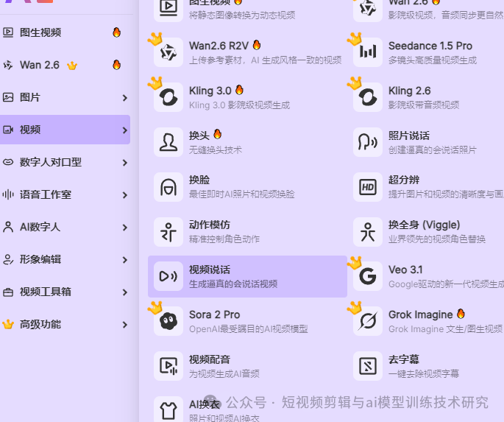Click the text 影院级带音频视频
The height and width of the screenshot is (422, 504).
[x=424, y=105]
